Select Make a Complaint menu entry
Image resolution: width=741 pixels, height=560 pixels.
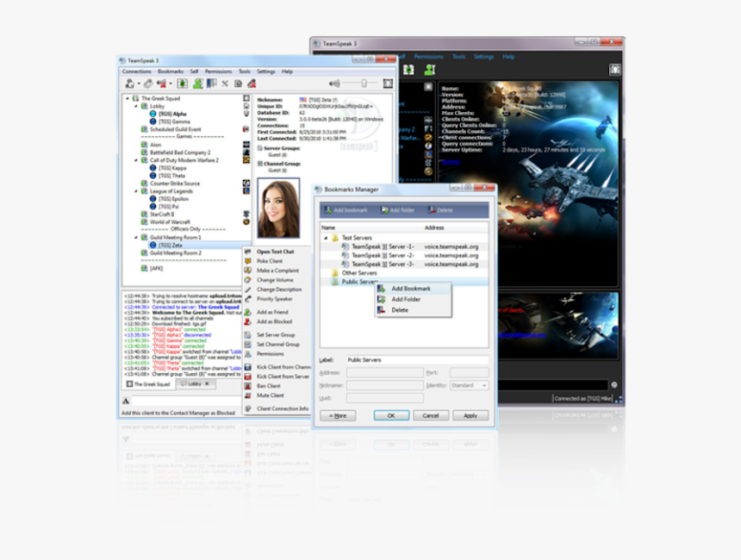[x=277, y=271]
